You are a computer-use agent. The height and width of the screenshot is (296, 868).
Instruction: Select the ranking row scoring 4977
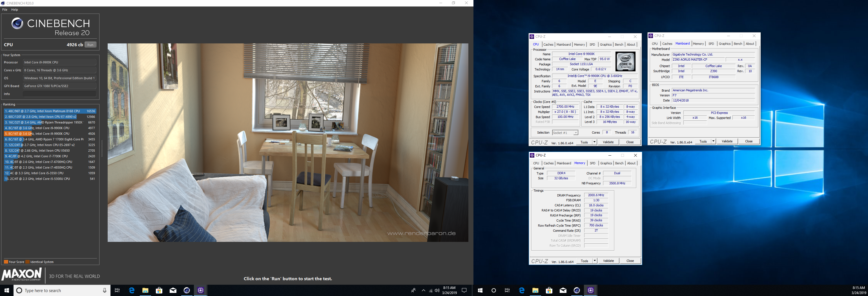click(50, 128)
